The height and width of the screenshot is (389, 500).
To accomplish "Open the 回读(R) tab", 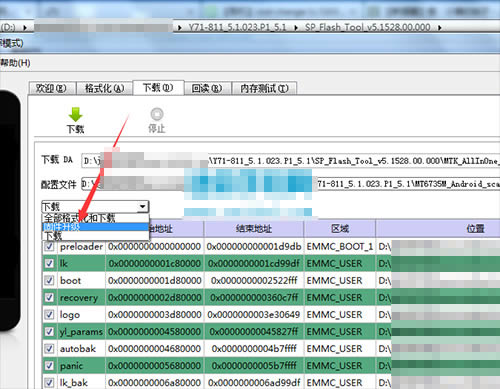I will 207,88.
